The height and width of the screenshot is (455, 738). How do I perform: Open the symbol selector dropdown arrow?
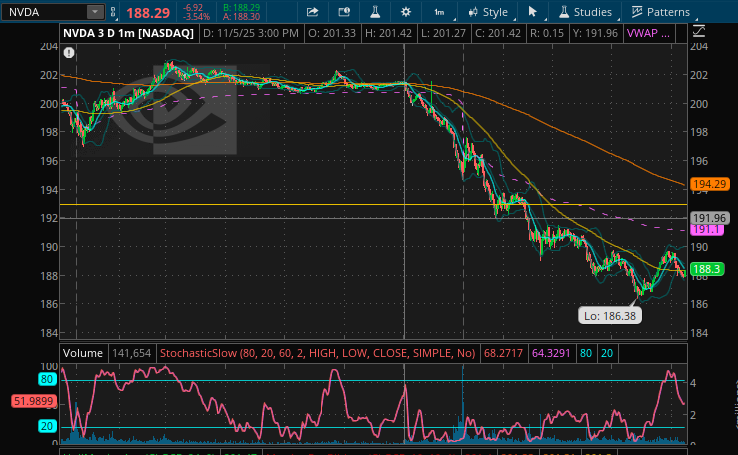coord(95,12)
